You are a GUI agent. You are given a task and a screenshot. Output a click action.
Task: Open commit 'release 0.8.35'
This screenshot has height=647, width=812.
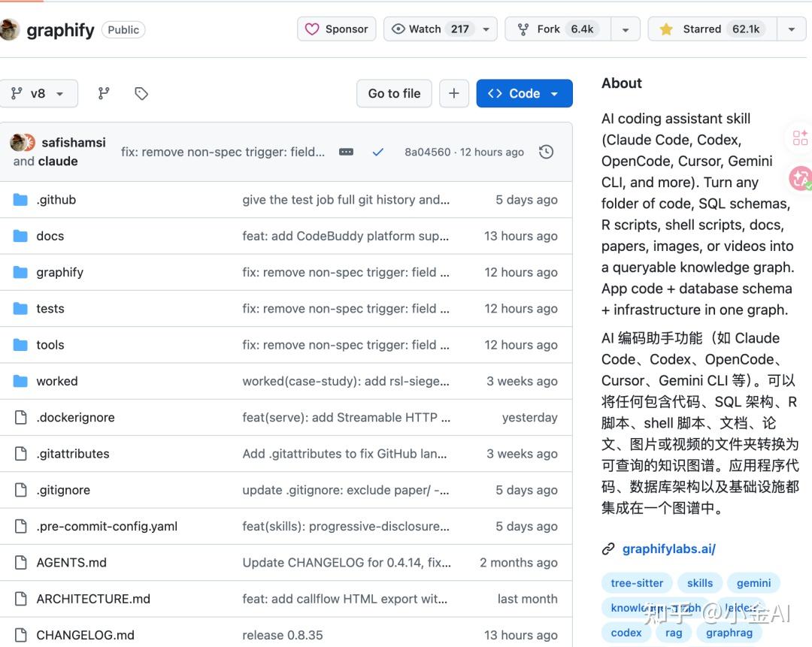283,635
